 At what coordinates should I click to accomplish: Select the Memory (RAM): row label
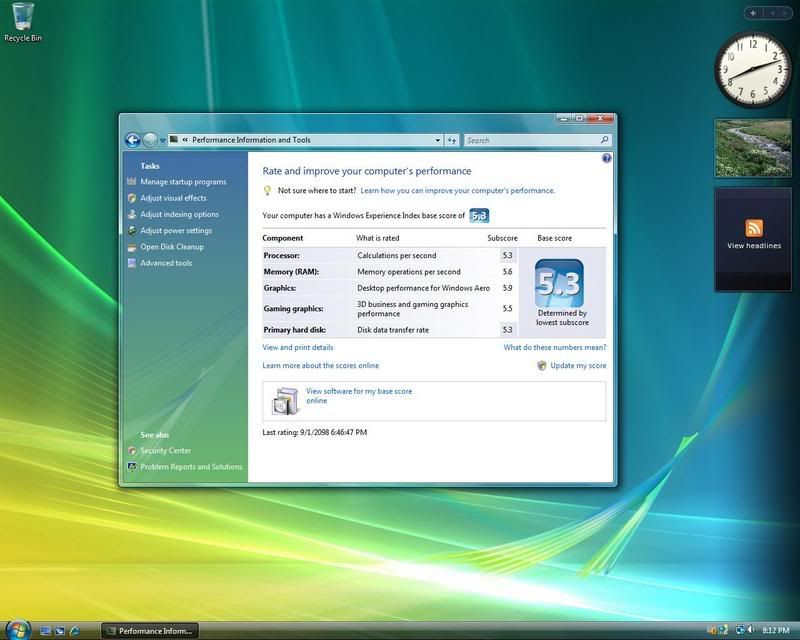point(291,272)
